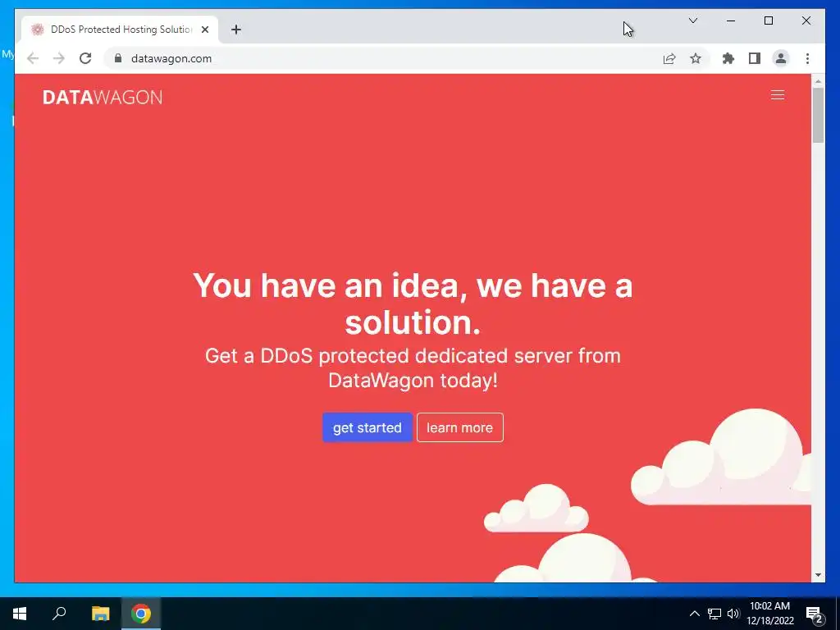Show hidden system tray icons
Image resolution: width=840 pixels, height=630 pixels.
click(694, 614)
